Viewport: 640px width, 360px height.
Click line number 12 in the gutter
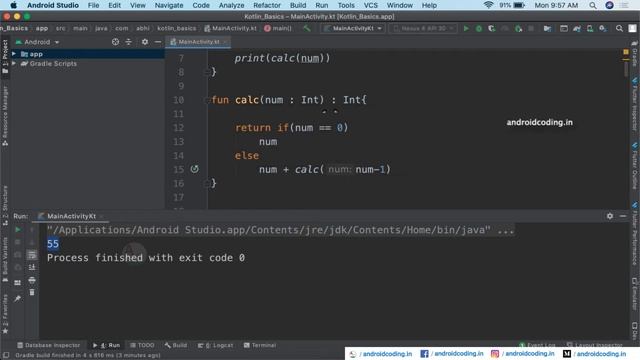pos(178,128)
